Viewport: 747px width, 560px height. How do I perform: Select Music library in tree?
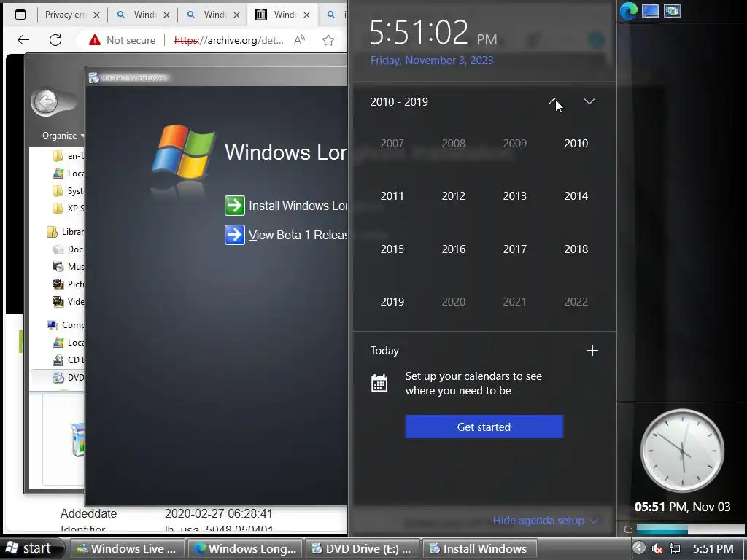click(68, 267)
